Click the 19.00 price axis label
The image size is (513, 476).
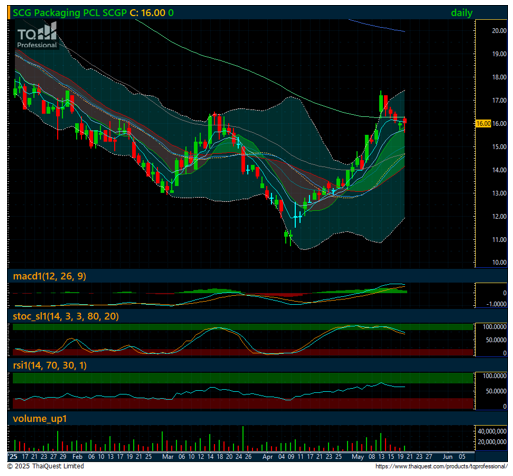499,54
